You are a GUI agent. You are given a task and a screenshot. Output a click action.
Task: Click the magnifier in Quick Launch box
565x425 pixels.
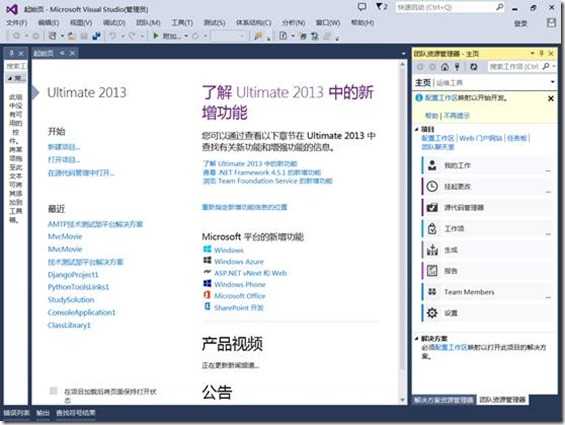[x=499, y=7]
